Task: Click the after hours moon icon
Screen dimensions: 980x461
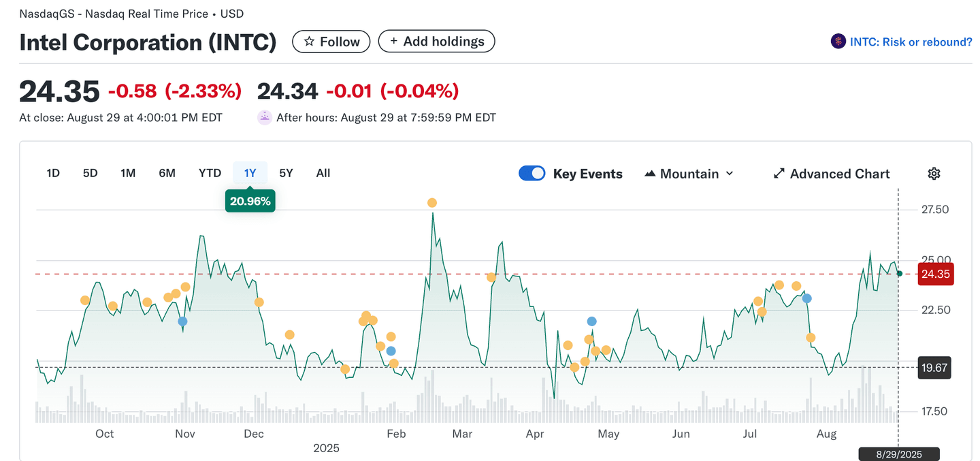Action: [265, 117]
